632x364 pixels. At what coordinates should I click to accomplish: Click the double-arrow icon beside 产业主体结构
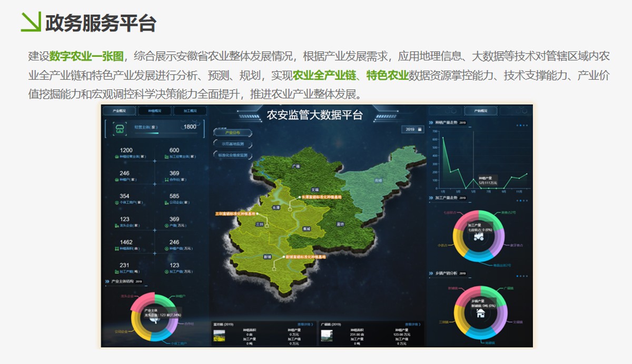point(107,281)
